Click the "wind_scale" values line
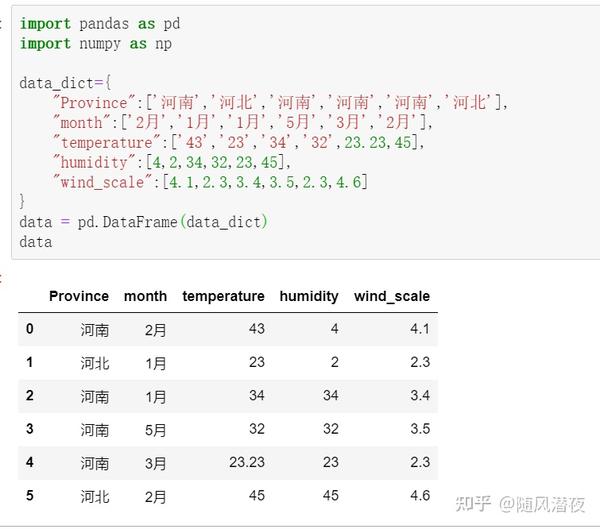600x529 pixels. 210,182
